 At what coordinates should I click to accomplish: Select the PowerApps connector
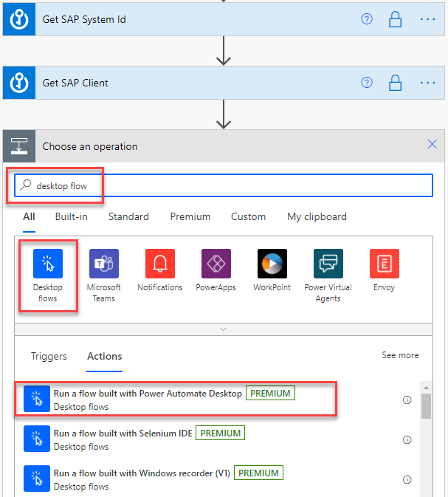(x=216, y=270)
